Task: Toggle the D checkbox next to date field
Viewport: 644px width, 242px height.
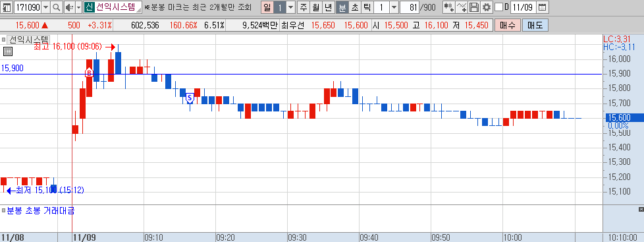Action: [x=498, y=7]
